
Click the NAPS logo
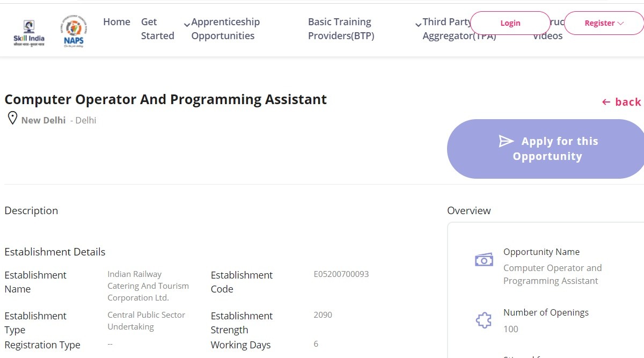pos(74,32)
